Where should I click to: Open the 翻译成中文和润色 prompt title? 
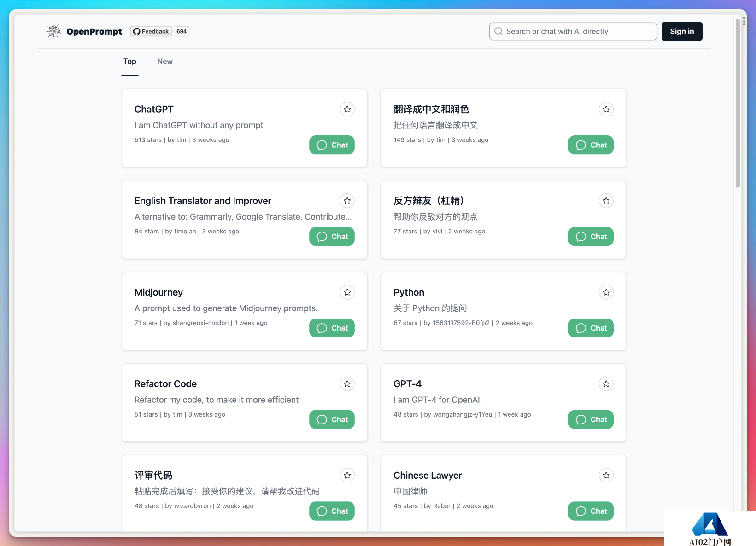click(x=431, y=109)
